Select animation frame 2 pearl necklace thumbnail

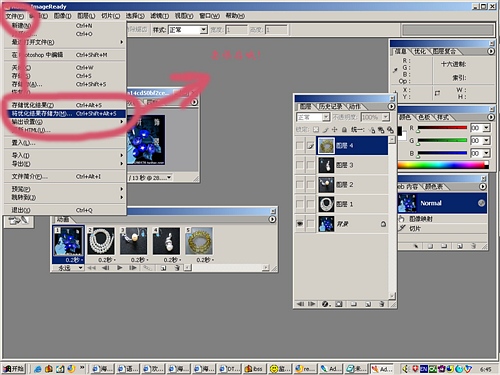click(101, 241)
